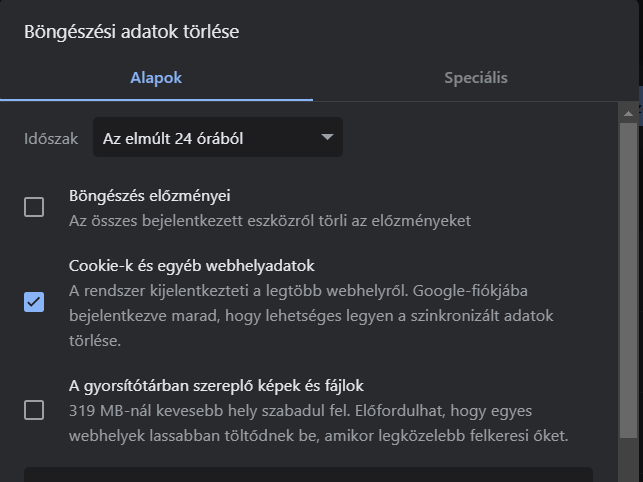The height and width of the screenshot is (482, 643).
Task: Click the 'Az elmúlt 24 órából' time range box
Action: coord(205,138)
